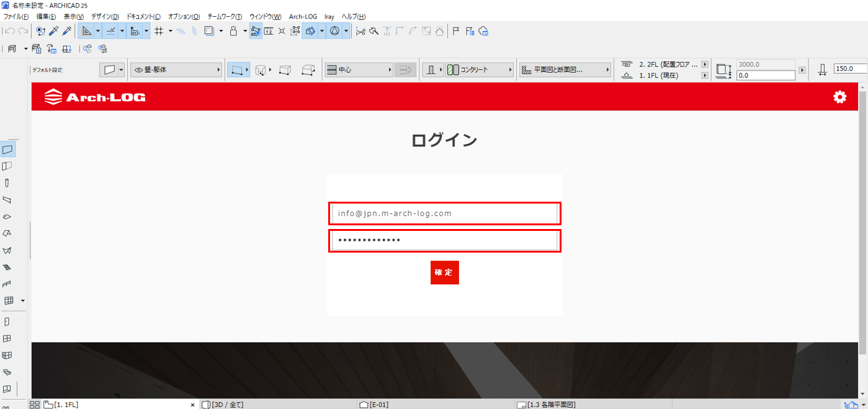The height and width of the screenshot is (409, 868).
Task: Open the チームワーク menu
Action: pyautogui.click(x=225, y=17)
